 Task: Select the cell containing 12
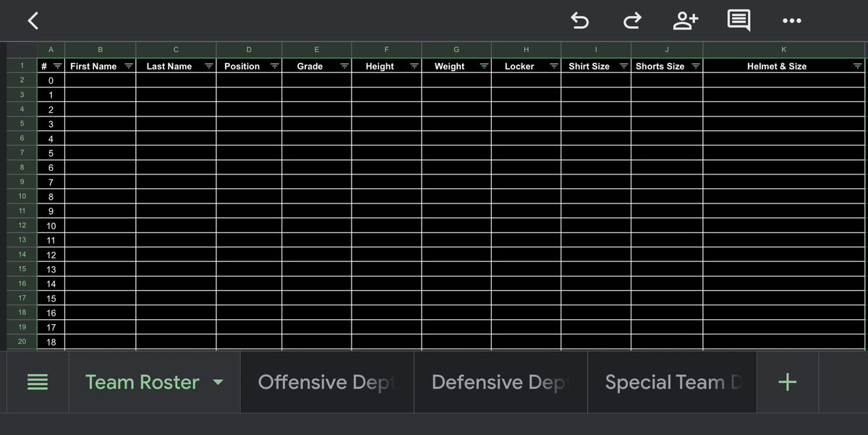coord(51,255)
